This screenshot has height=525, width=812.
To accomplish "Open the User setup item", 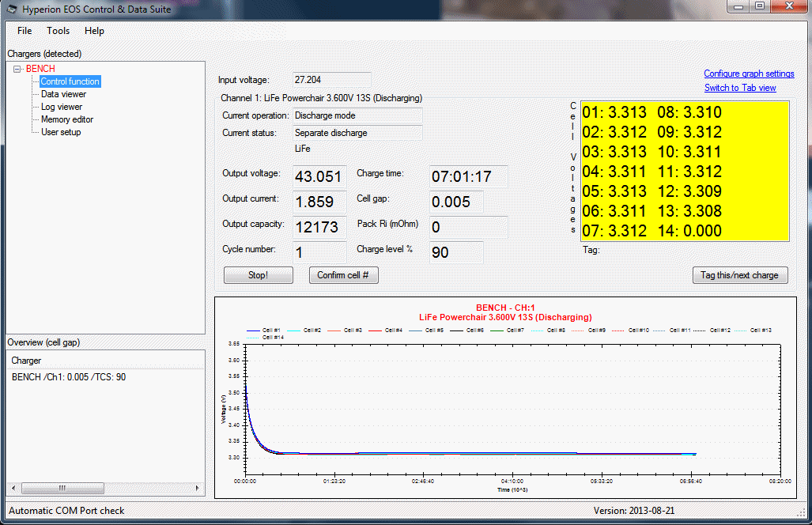I will pos(61,132).
